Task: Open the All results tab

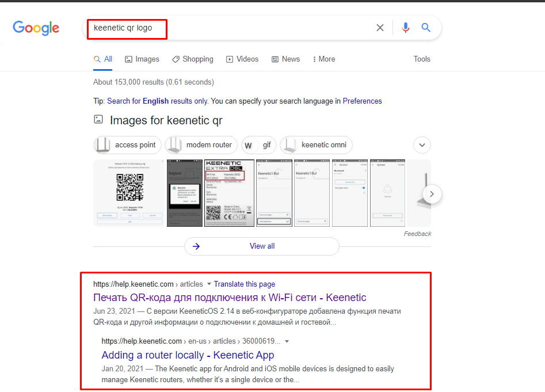Action: 103,59
